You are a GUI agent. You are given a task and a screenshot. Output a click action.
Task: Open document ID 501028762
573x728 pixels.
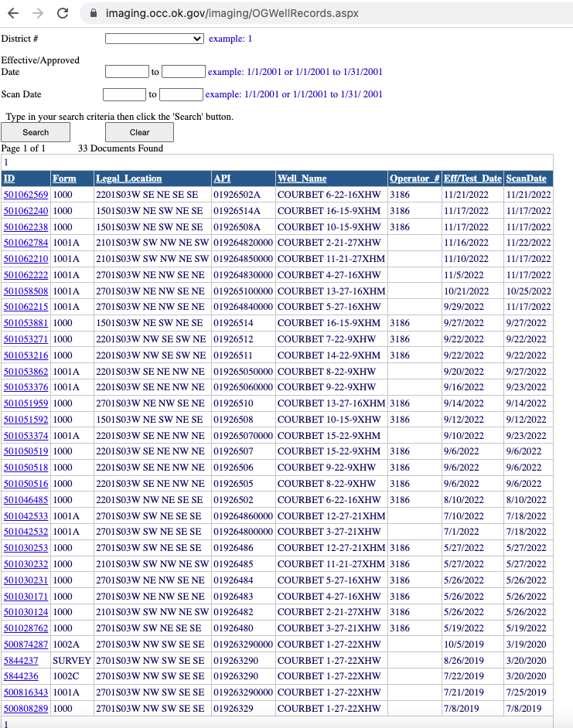tap(26, 628)
